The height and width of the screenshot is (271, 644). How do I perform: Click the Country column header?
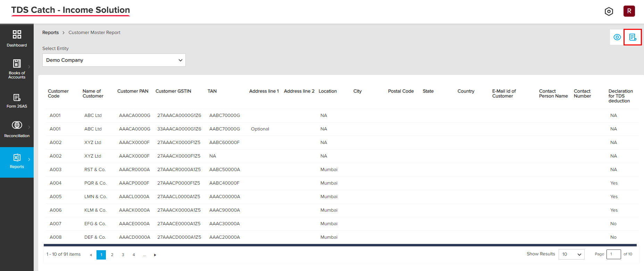point(466,91)
